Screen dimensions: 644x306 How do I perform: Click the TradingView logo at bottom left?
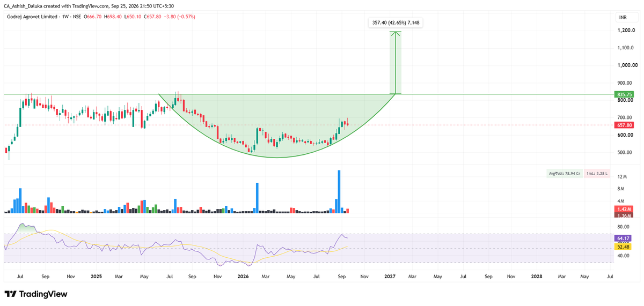[35, 294]
